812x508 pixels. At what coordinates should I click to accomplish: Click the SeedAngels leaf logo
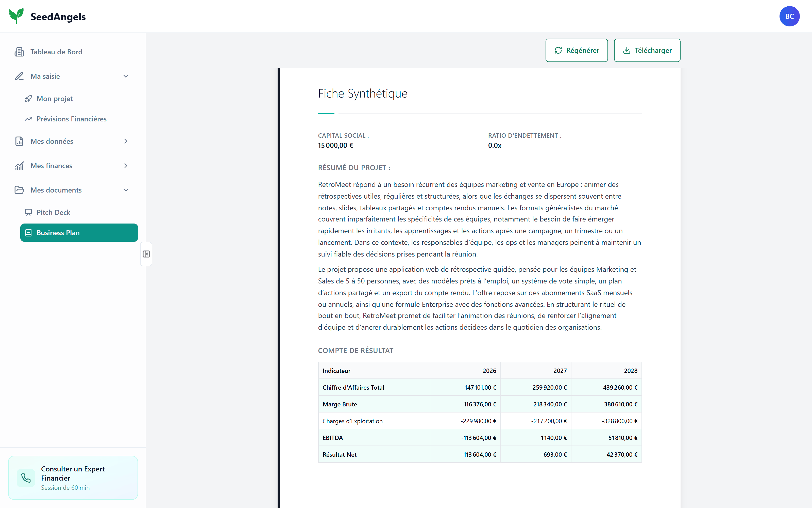tap(16, 16)
